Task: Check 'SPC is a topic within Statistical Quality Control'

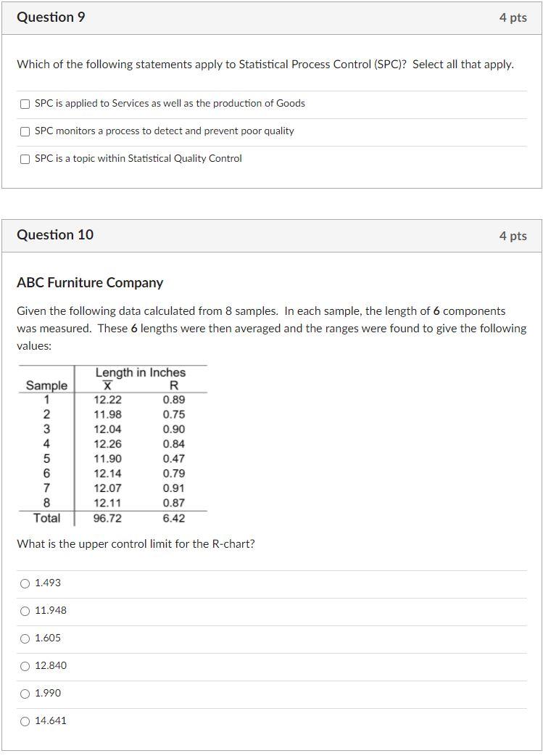Action: (24, 157)
